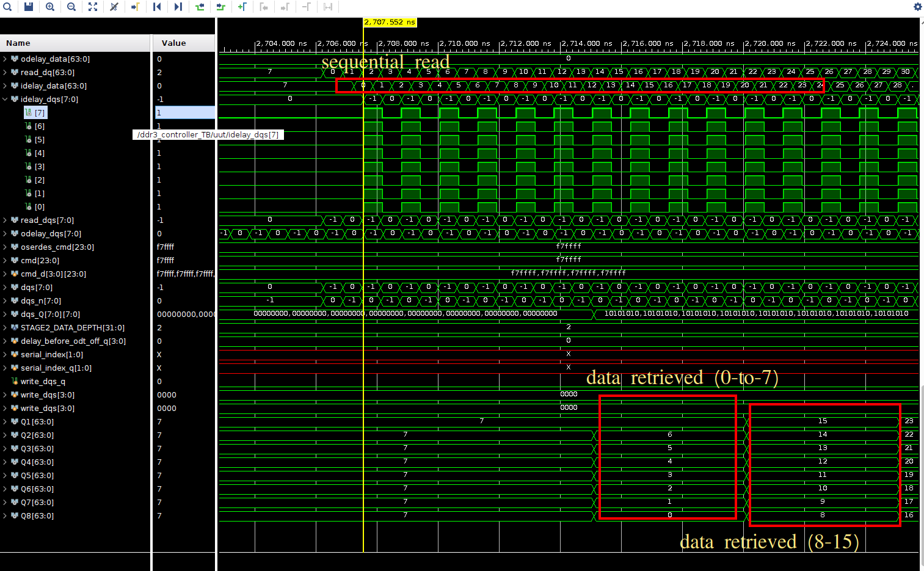The width and height of the screenshot is (924, 571).
Task: Click the Value column header
Action: coord(184,43)
